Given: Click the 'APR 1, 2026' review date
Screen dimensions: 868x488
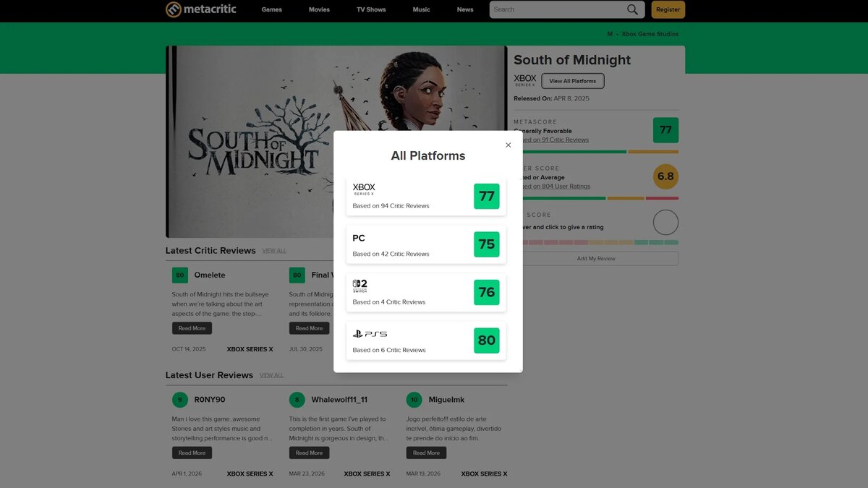Looking at the screenshot, I should point(187,474).
